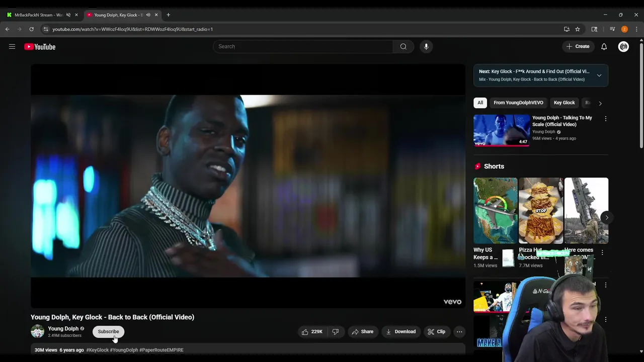Screen dimensions: 644x362
Task: Open more actions ellipsis below the video
Action: pyautogui.click(x=459, y=332)
